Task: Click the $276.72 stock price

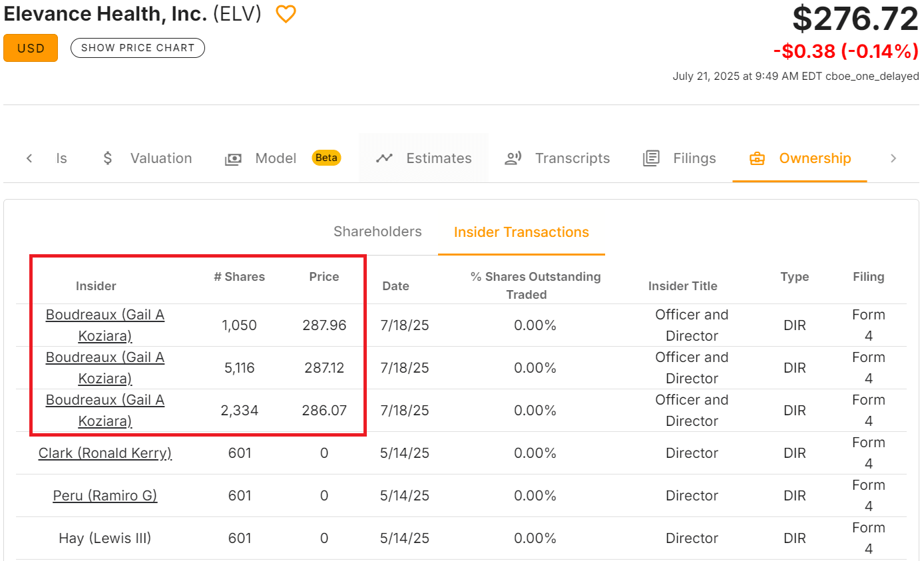Action: [855, 19]
